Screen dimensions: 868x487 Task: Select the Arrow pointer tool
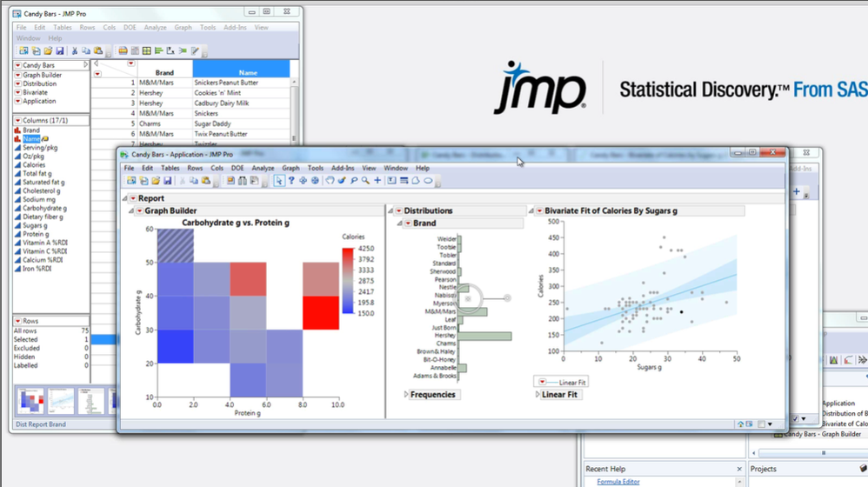coord(279,180)
